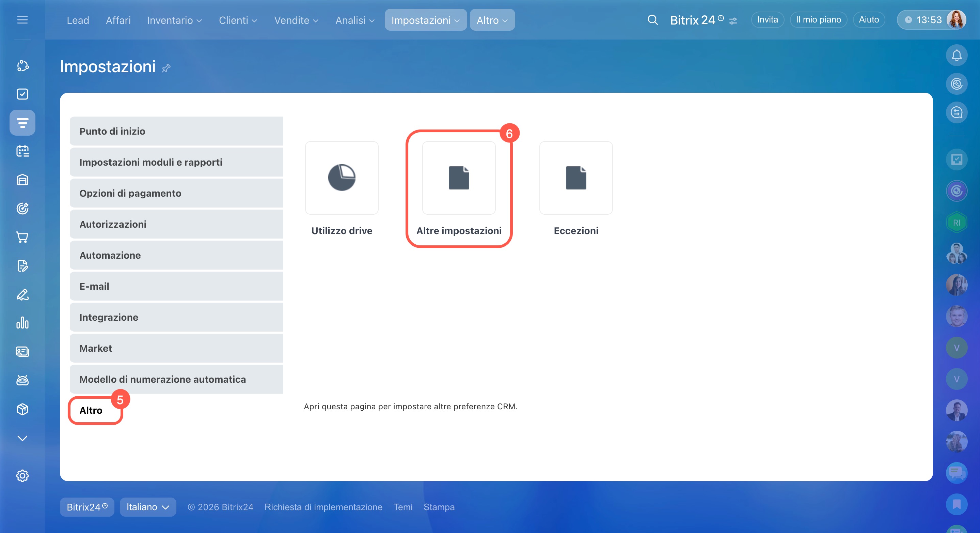Screen dimensions: 980x533
Task: Open the Italiano language dropdown
Action: coord(147,507)
